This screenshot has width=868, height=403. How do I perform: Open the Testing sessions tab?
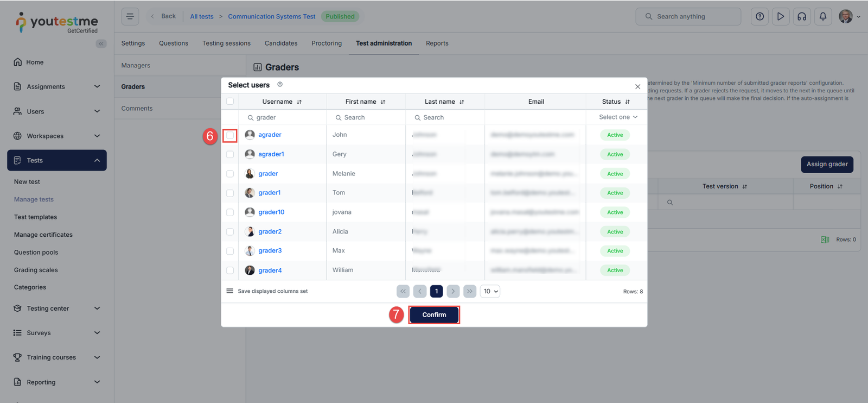pyautogui.click(x=226, y=43)
